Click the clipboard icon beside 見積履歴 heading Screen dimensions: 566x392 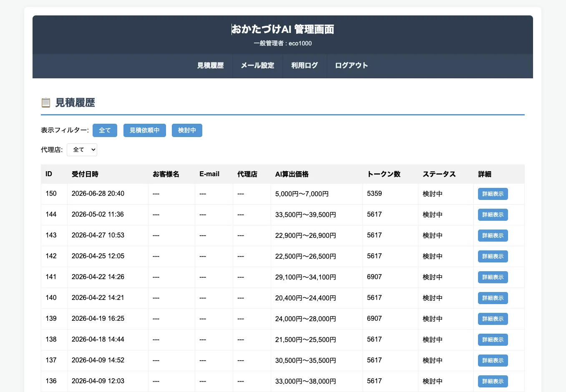pyautogui.click(x=46, y=102)
